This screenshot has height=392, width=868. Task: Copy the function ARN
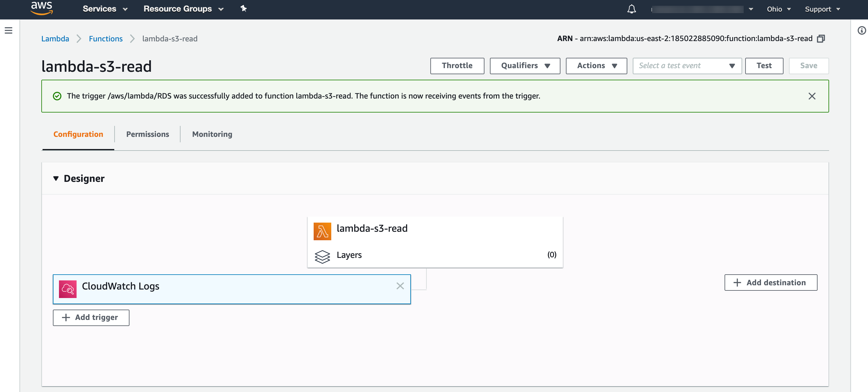821,38
